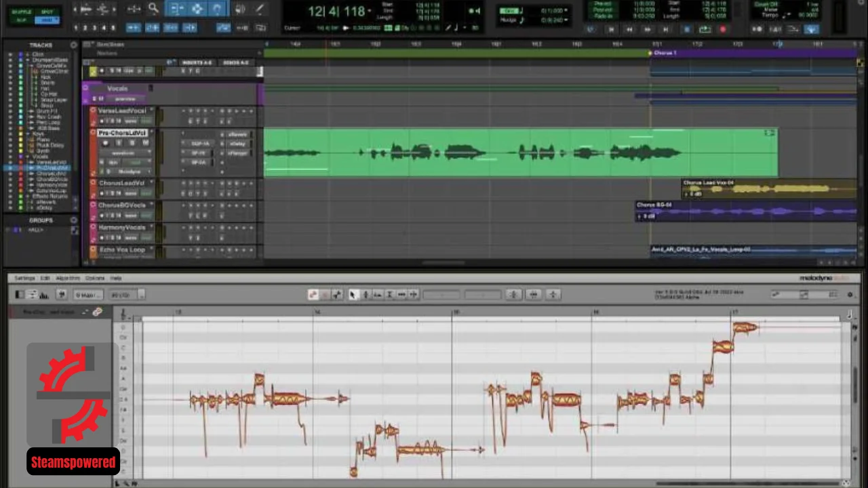This screenshot has width=868, height=488.
Task: Toggle visibility dot of Piano track
Action: [x=10, y=139]
